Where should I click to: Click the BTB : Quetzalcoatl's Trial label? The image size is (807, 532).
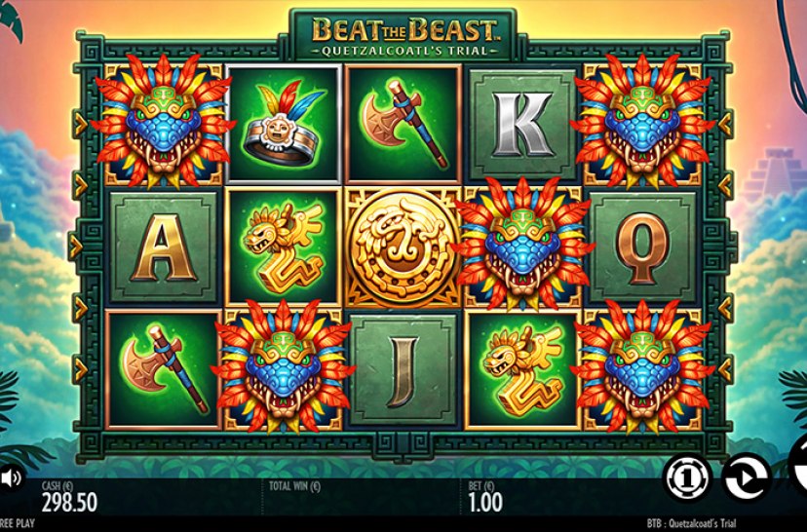click(692, 524)
